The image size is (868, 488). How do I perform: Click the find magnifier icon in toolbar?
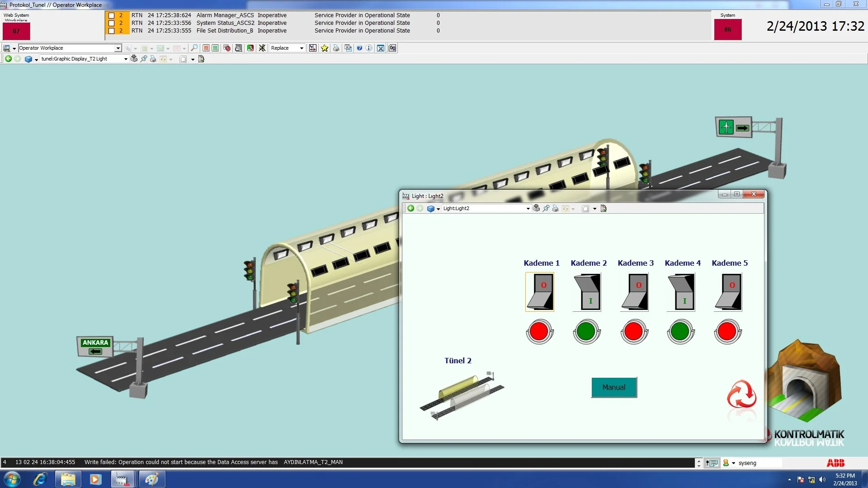pyautogui.click(x=194, y=48)
